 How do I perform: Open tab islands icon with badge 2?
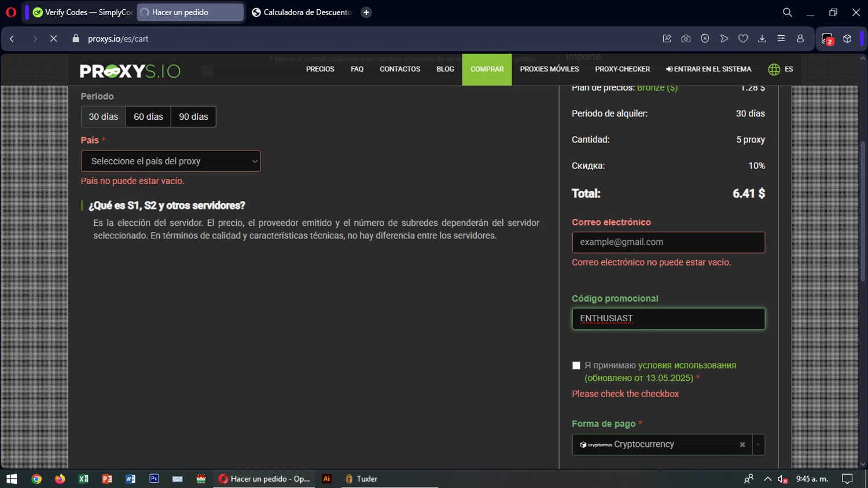coord(827,39)
